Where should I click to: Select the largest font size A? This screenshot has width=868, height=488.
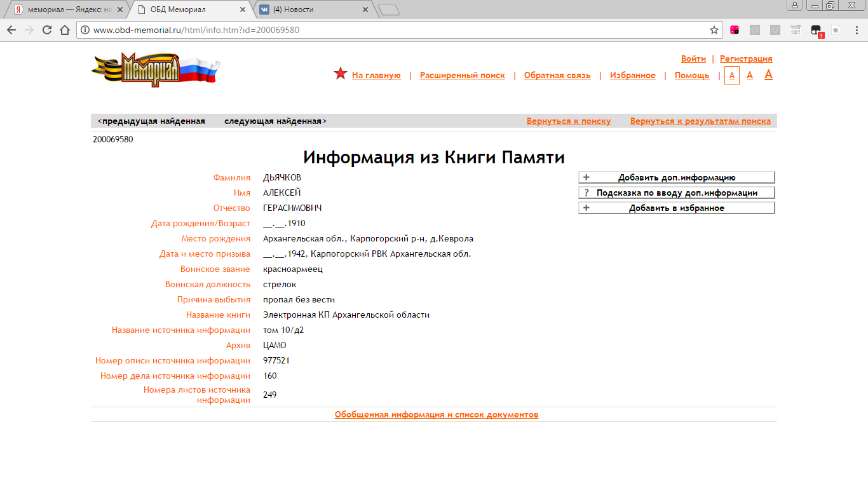[768, 74]
